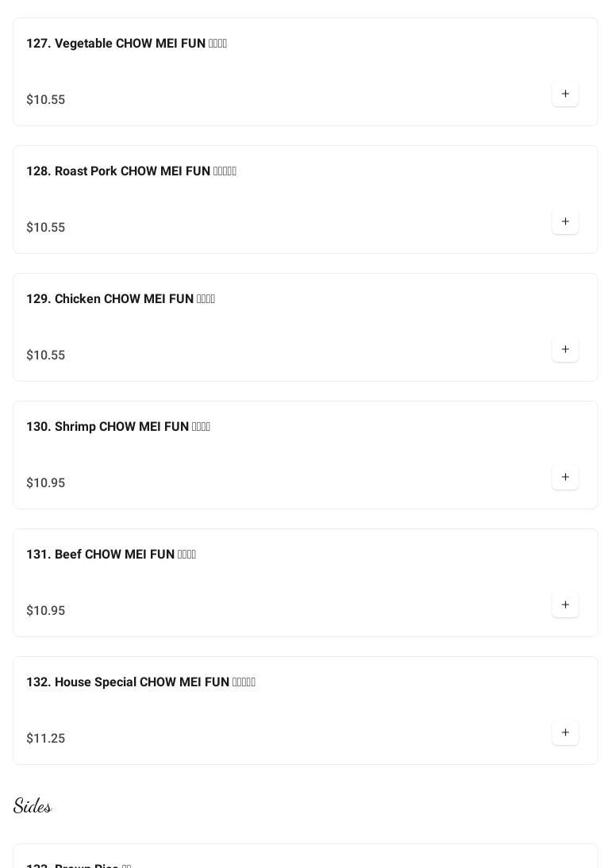The width and height of the screenshot is (611, 868).
Task: Click the $10.55 price for Chicken Chow Mei Fun
Action: pyautogui.click(x=46, y=355)
